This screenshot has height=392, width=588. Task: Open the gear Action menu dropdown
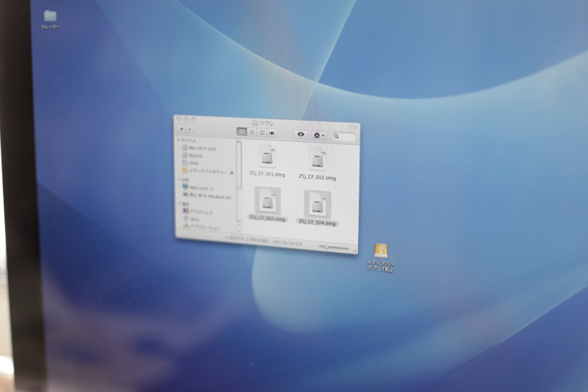319,135
